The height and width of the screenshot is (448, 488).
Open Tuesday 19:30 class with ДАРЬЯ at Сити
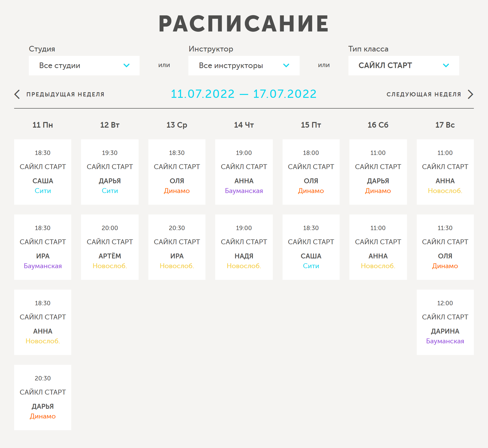[110, 172]
